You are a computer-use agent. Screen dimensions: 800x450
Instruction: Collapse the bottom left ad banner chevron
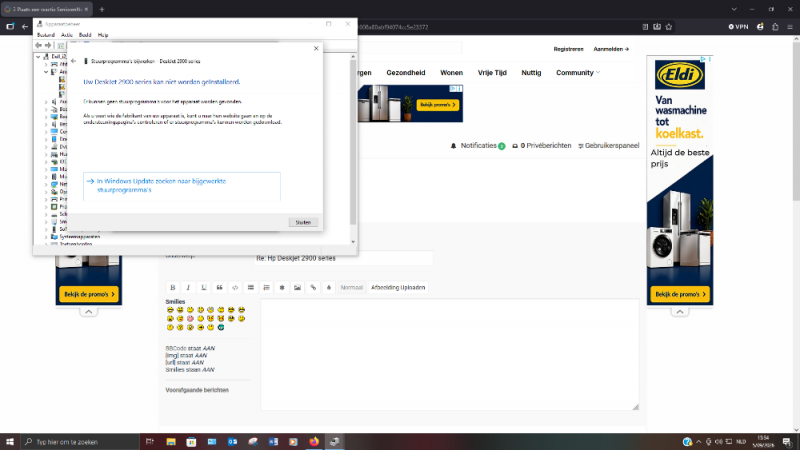pos(88,312)
